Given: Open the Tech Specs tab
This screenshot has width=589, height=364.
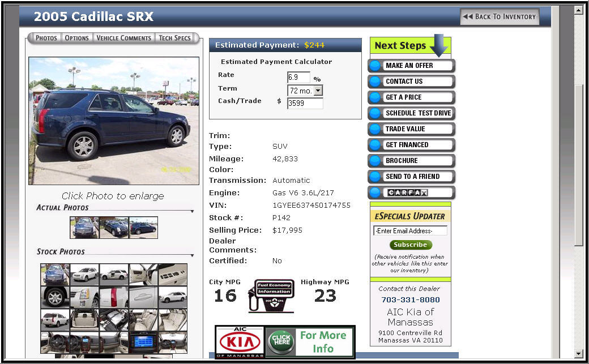Looking at the screenshot, I should click(x=174, y=38).
